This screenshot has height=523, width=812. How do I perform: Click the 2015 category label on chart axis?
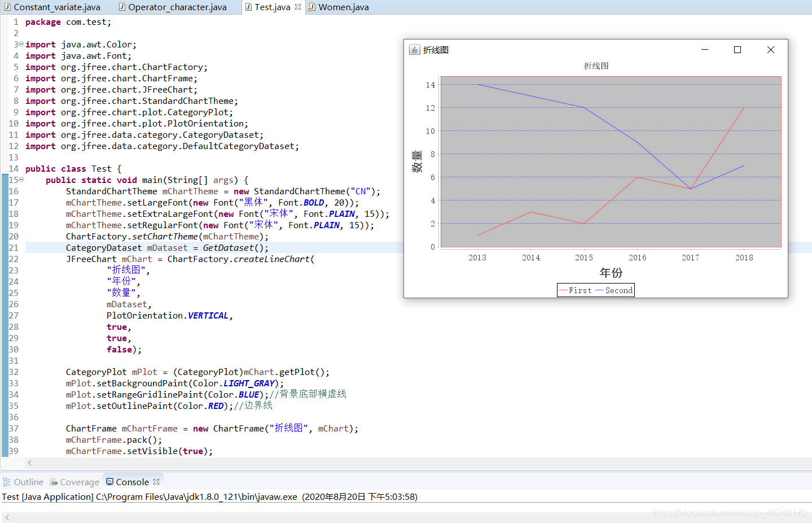click(x=584, y=258)
